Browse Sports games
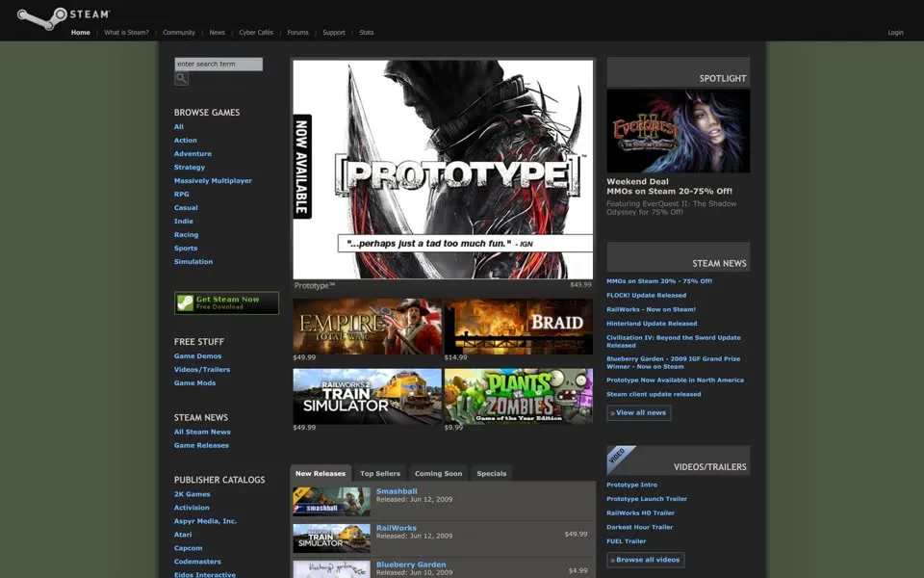 tap(186, 249)
